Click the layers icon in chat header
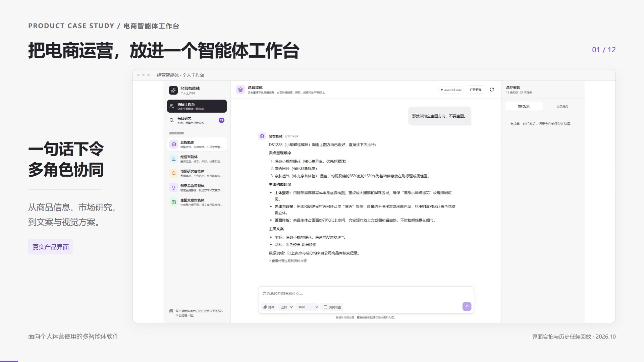 (x=240, y=90)
